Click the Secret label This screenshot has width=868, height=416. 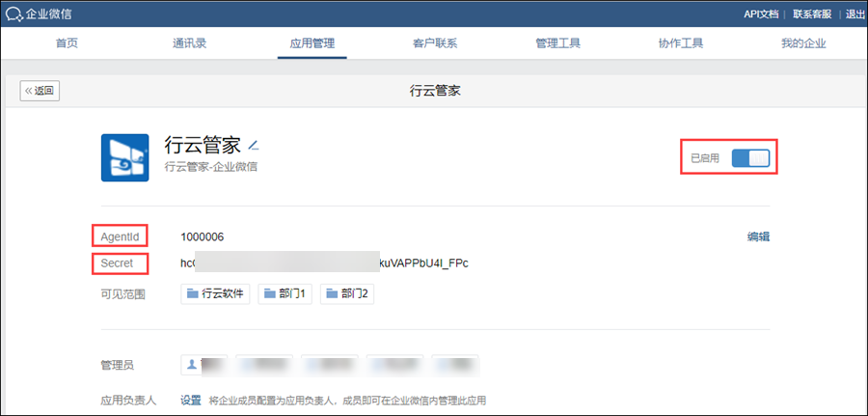[117, 263]
